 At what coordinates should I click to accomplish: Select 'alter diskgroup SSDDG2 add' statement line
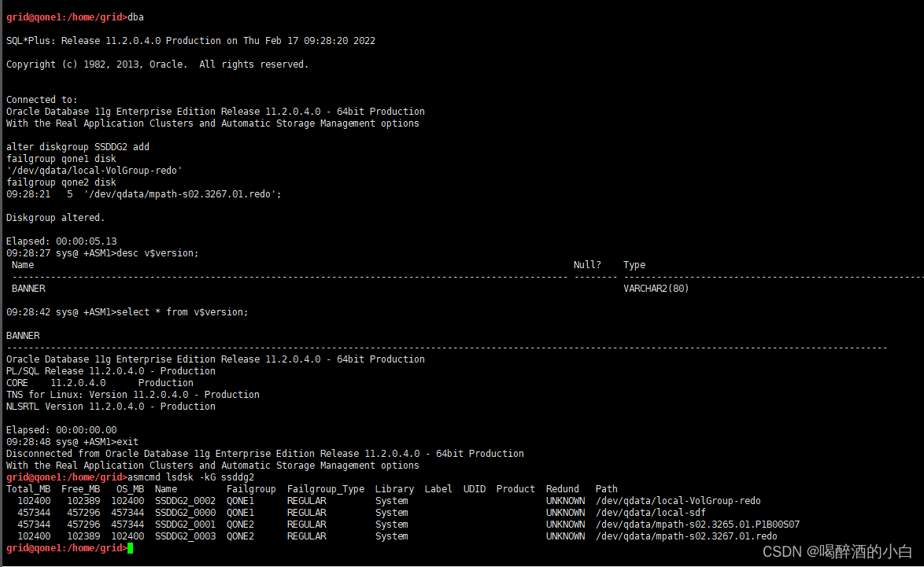(78, 146)
